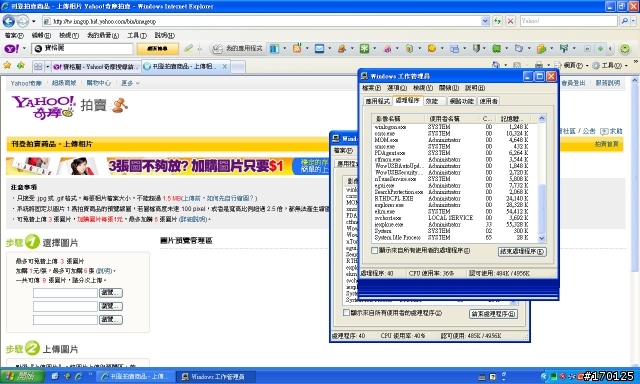Click the third 瀏覽 button
640x384 pixels.
point(111,320)
